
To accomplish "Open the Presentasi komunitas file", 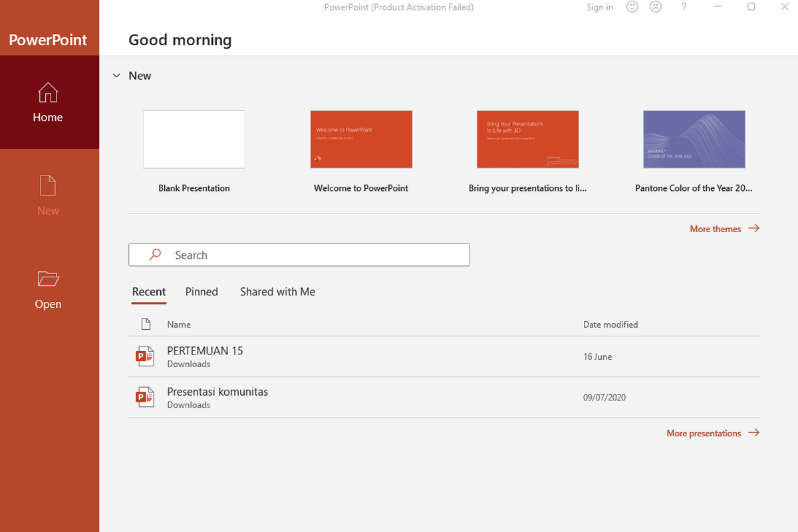I will pos(217,392).
